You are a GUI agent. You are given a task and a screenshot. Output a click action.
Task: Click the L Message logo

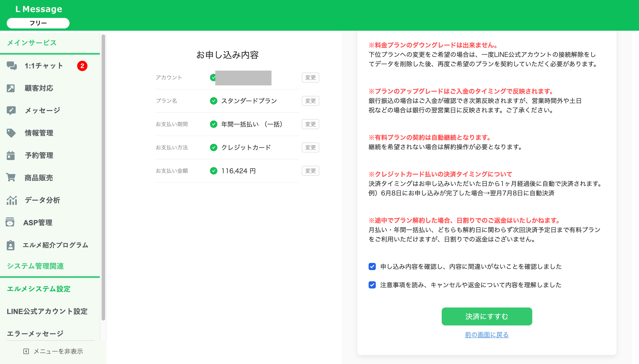pos(39,9)
